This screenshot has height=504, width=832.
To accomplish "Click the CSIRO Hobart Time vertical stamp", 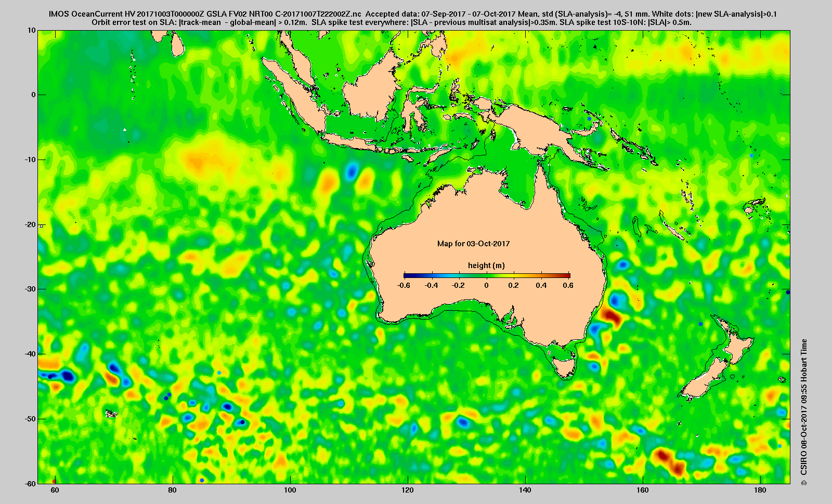I will coord(804,412).
